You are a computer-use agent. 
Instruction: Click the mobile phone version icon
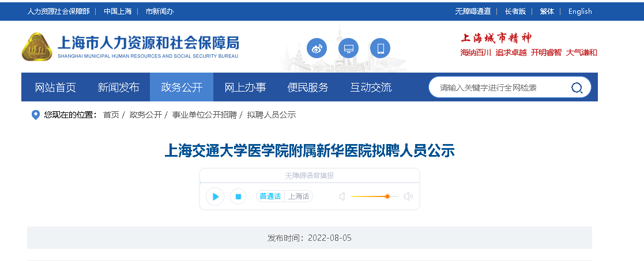380,48
